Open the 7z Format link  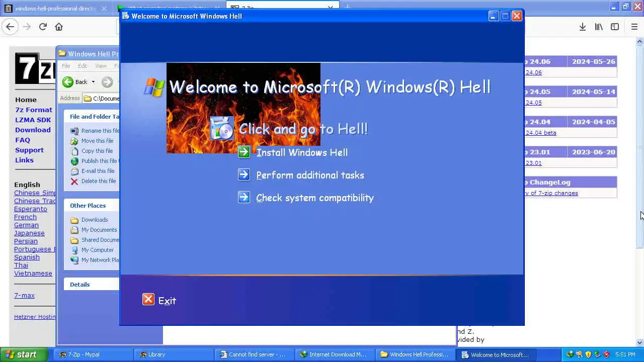click(x=34, y=110)
